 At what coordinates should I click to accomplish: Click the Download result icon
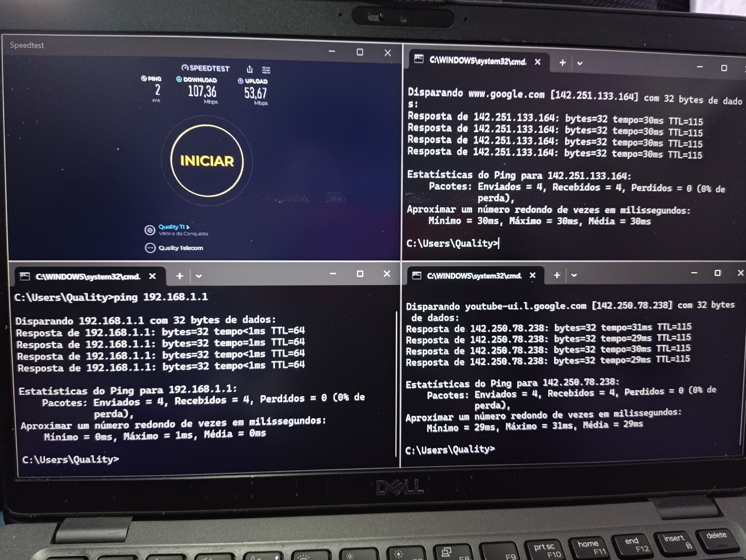179,79
